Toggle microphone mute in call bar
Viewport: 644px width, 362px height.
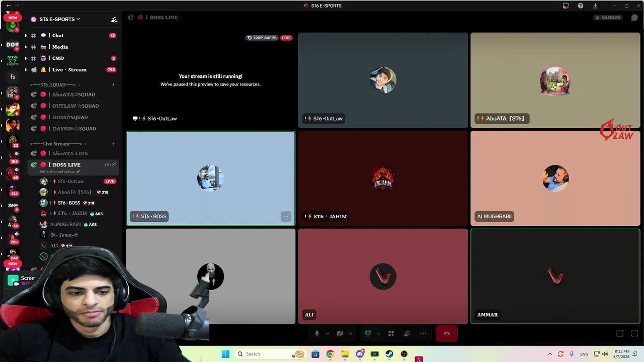(316, 333)
